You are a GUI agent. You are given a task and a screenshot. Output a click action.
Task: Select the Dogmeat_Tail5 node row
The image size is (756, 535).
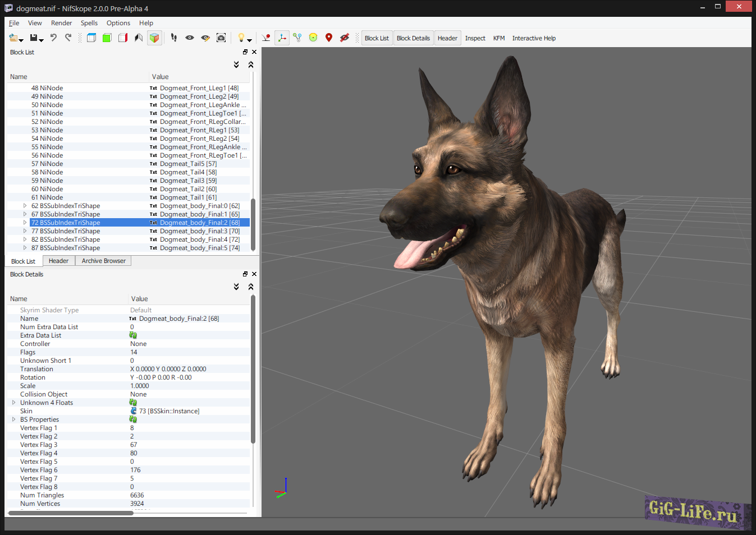click(84, 163)
